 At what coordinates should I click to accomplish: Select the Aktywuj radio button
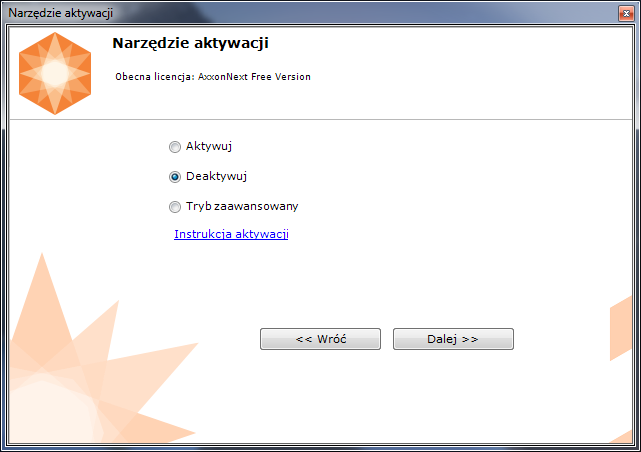tap(175, 147)
